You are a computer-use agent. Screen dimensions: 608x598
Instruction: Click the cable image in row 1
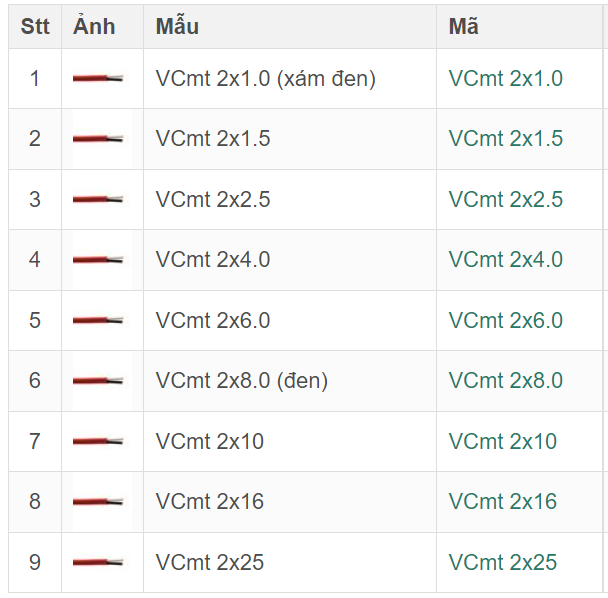click(99, 79)
